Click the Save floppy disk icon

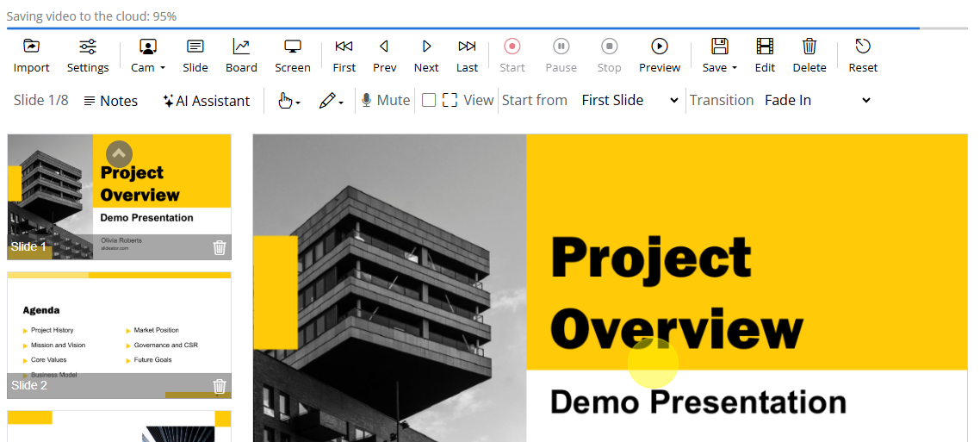pyautogui.click(x=720, y=47)
